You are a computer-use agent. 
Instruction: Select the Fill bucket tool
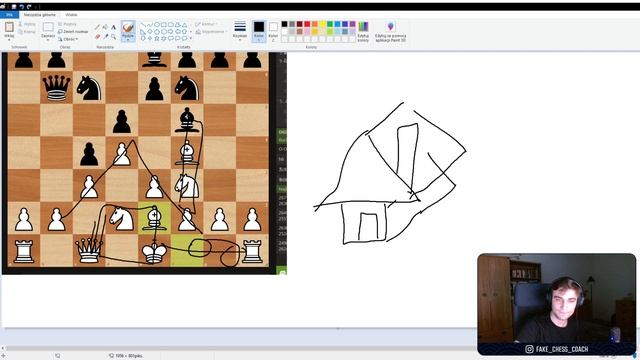tap(105, 27)
